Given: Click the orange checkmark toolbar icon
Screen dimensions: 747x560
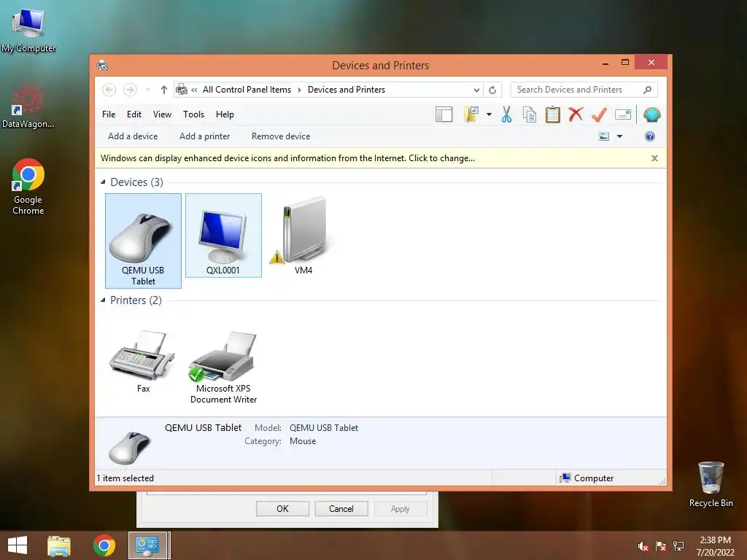Looking at the screenshot, I should [x=599, y=114].
